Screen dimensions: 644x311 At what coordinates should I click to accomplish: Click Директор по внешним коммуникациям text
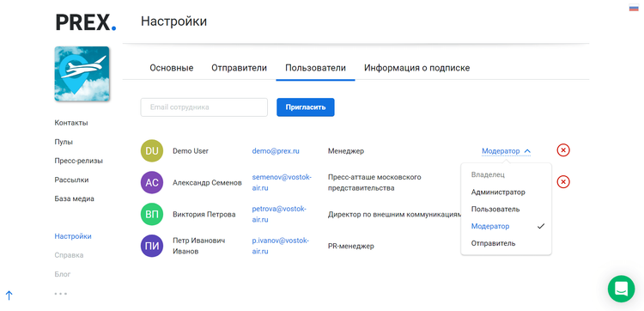394,215
